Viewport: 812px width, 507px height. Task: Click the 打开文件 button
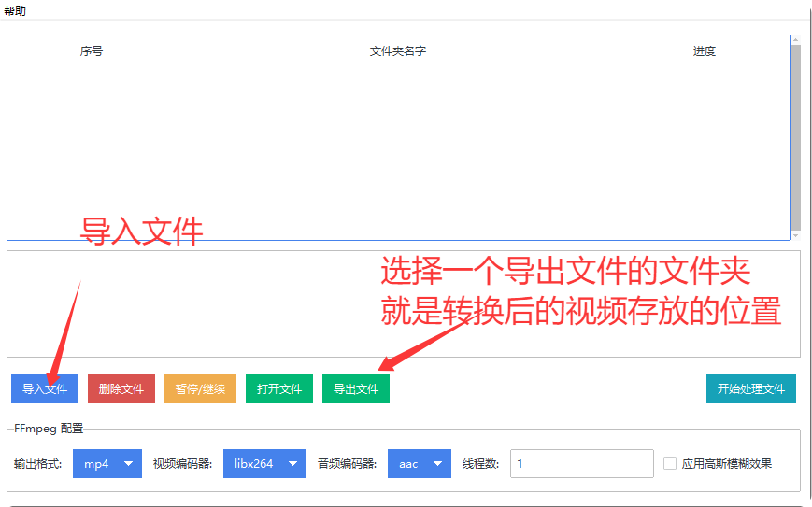(279, 388)
